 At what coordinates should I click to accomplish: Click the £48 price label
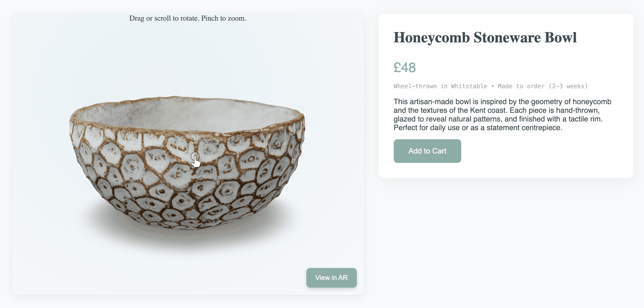(x=404, y=68)
